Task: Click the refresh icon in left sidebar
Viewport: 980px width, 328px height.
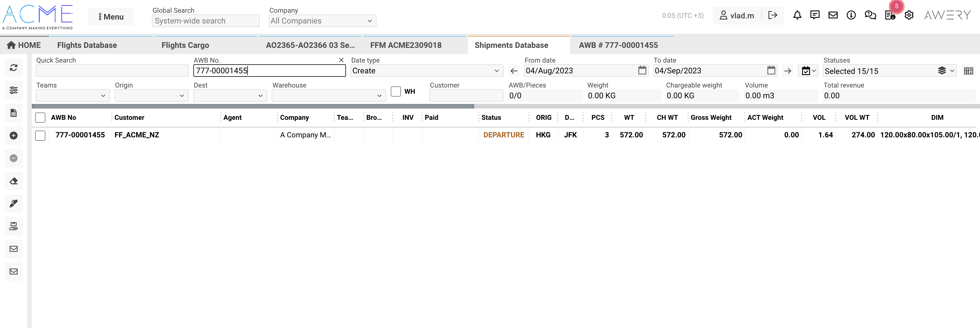Action: (x=14, y=68)
